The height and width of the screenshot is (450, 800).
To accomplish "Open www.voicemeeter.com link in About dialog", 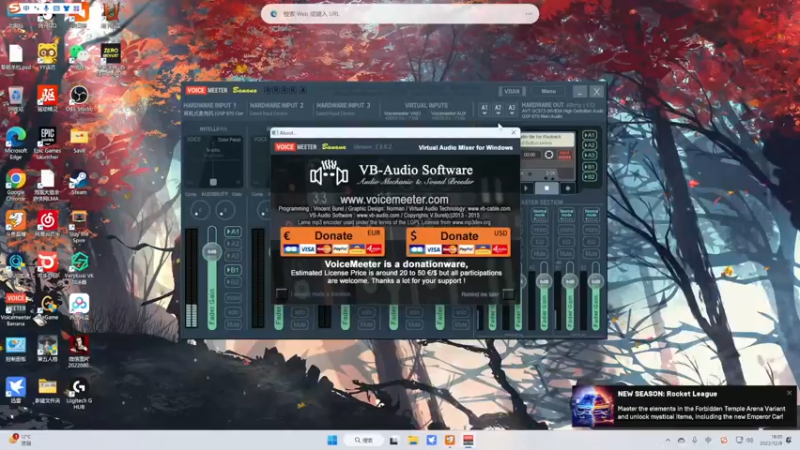I will point(394,199).
